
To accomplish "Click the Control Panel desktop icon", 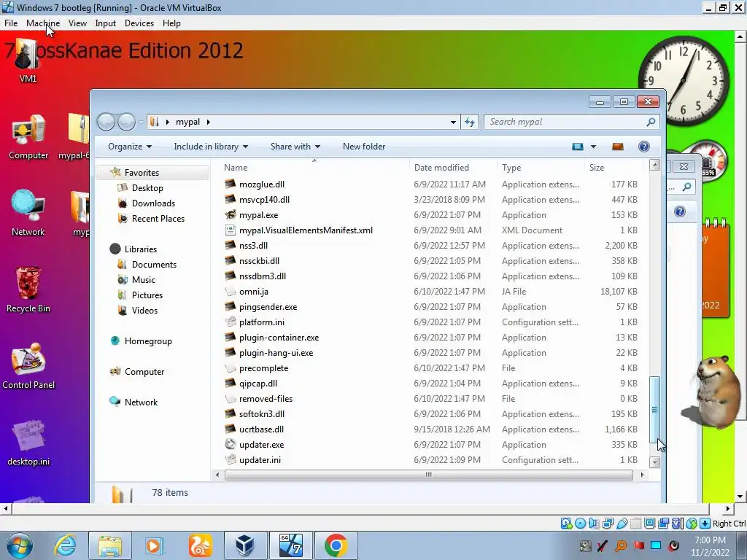I will [x=28, y=366].
